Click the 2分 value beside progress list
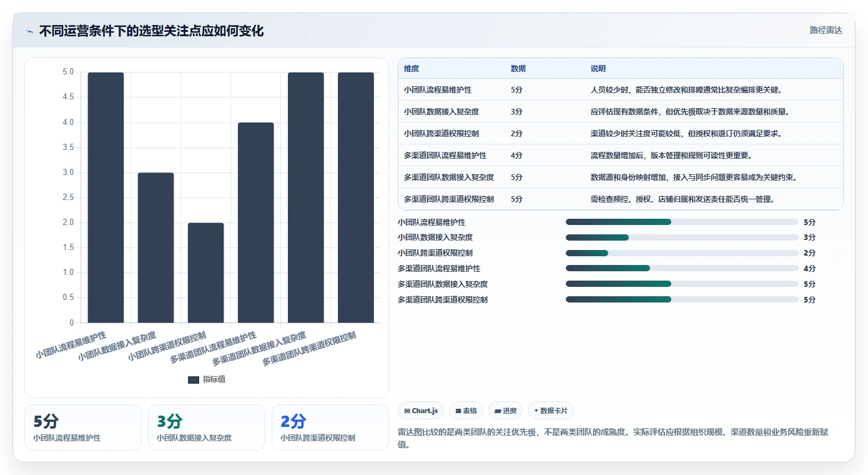Screen dimensions: 868x475 point(809,253)
